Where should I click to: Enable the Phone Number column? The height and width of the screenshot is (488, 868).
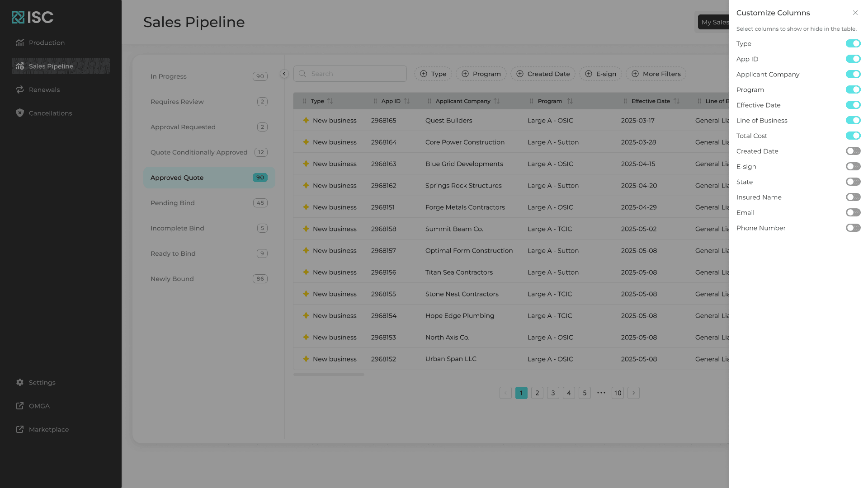pos(853,228)
